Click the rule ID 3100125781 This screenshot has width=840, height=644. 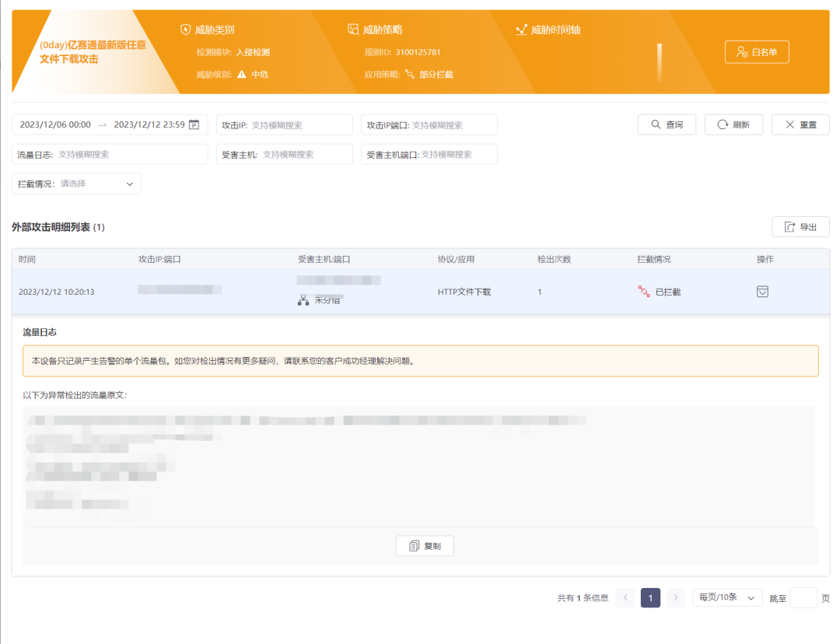click(x=418, y=52)
